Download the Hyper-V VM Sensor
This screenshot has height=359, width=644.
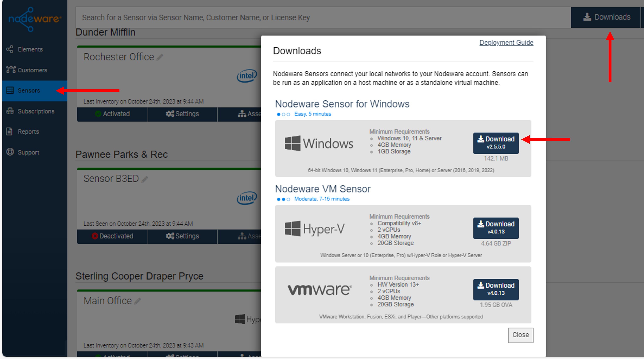tap(496, 228)
